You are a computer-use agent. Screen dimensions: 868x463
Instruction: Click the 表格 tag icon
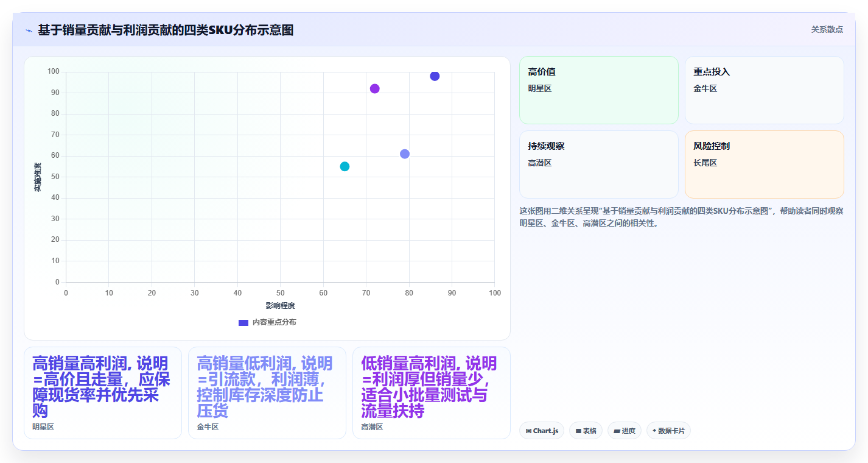click(x=578, y=431)
